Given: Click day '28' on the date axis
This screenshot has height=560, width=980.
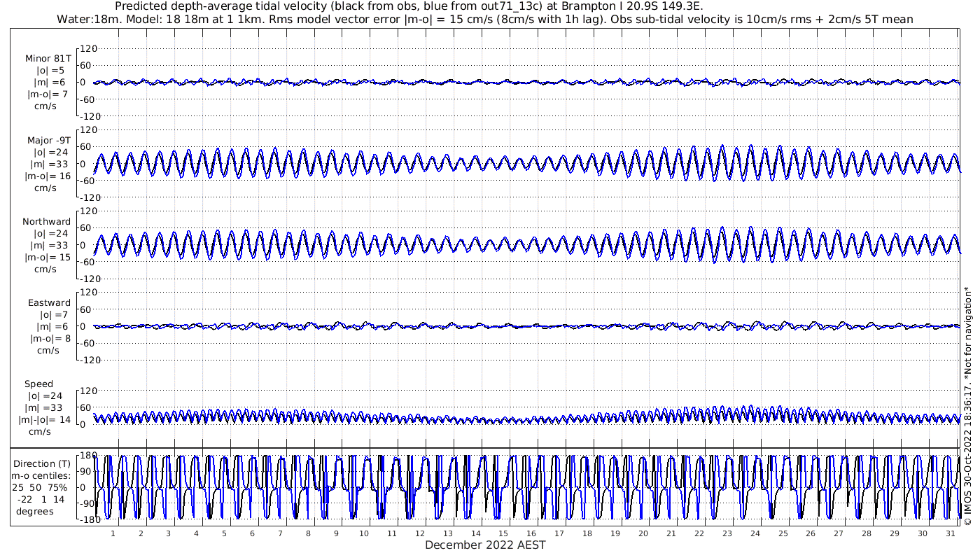Looking at the screenshot, I should (866, 533).
